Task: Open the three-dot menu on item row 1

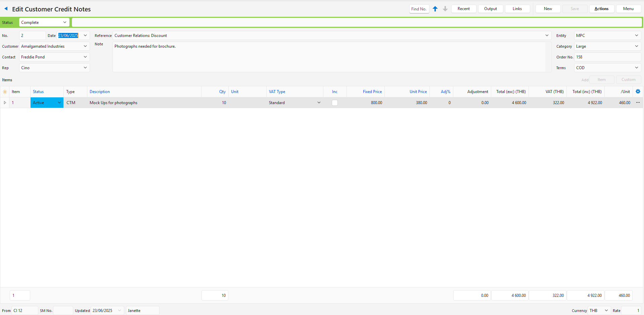Action: (x=638, y=102)
